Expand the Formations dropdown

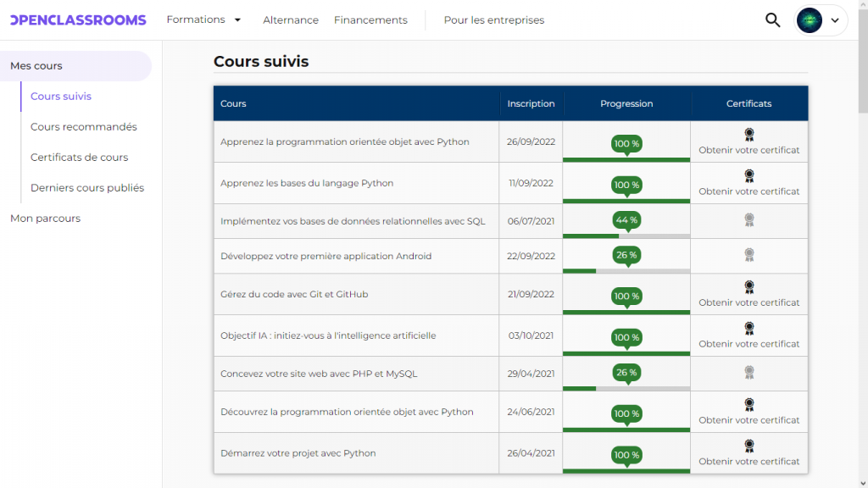(203, 19)
